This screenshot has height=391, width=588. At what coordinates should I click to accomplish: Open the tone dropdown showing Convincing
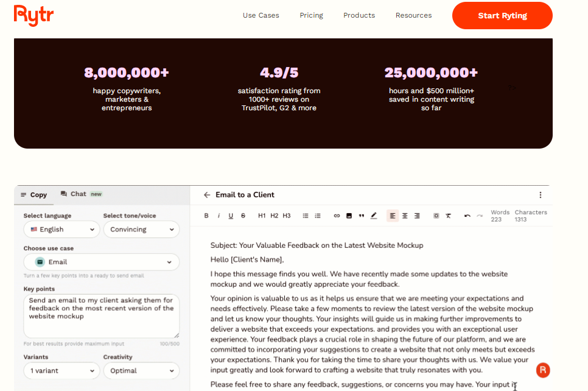coord(141,229)
